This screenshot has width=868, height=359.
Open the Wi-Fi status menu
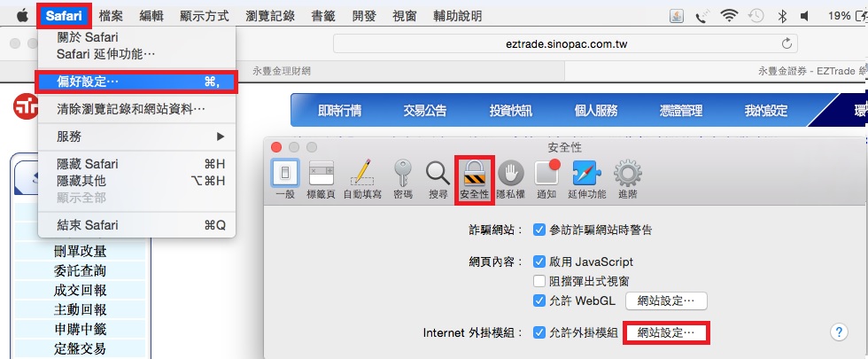pyautogui.click(x=729, y=16)
